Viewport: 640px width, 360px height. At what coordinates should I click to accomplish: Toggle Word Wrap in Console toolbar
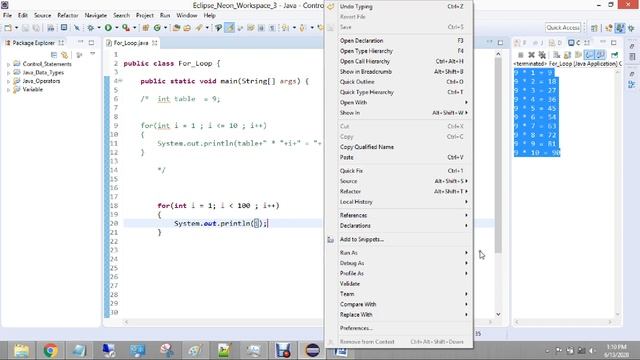578,55
